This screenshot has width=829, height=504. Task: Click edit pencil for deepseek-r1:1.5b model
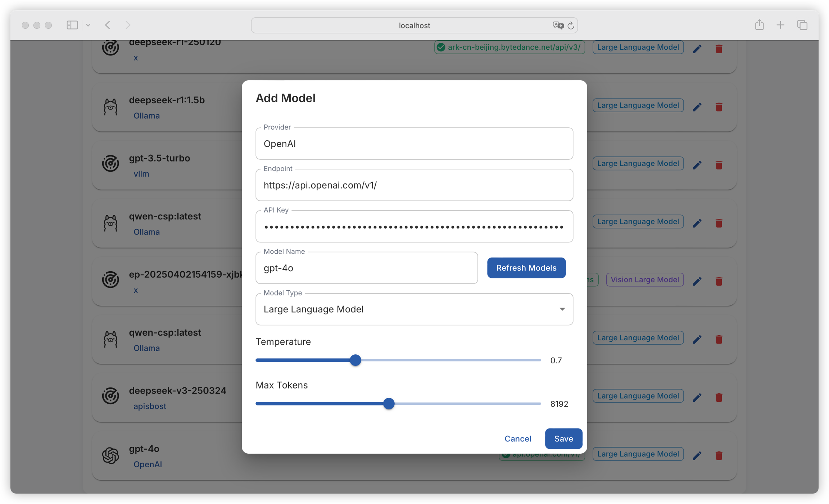coord(697,107)
